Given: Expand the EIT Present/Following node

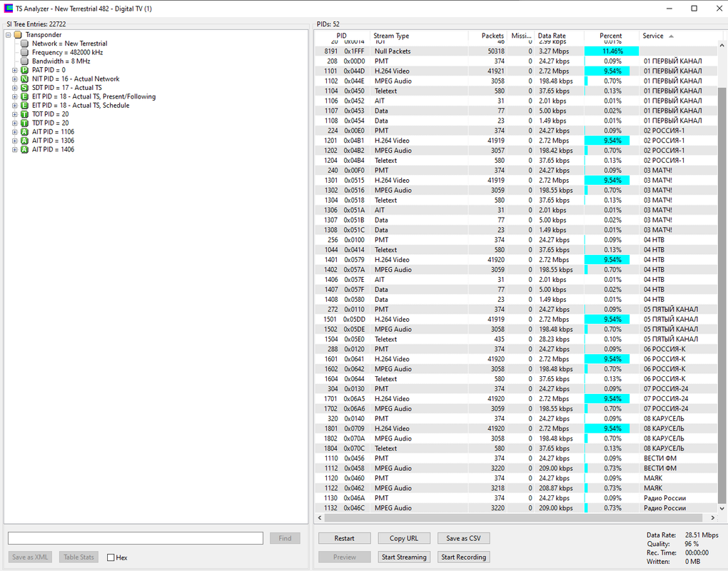Looking at the screenshot, I should point(14,96).
